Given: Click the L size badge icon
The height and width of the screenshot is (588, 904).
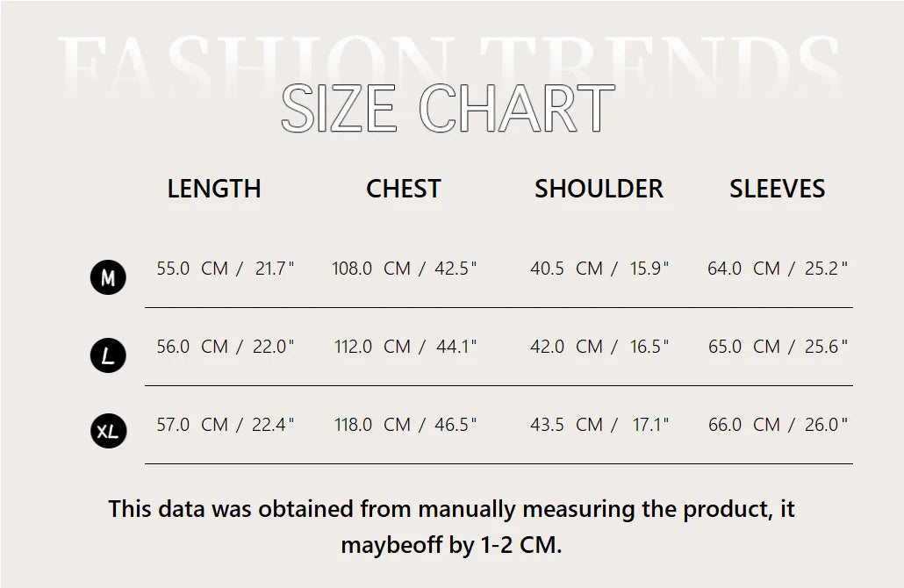Looking at the screenshot, I should point(108,355).
